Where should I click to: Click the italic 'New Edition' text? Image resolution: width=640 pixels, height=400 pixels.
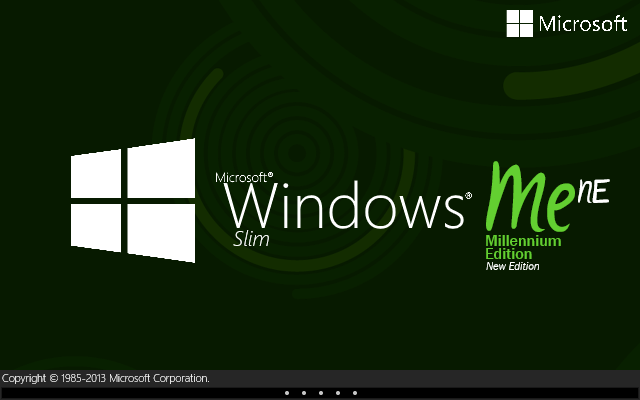[x=513, y=266]
